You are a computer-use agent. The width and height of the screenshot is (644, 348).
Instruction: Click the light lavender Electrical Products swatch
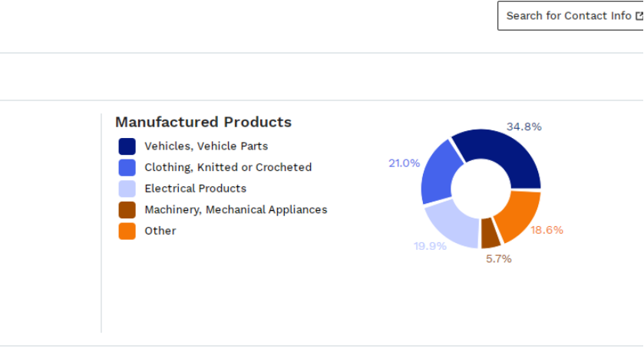(127, 189)
